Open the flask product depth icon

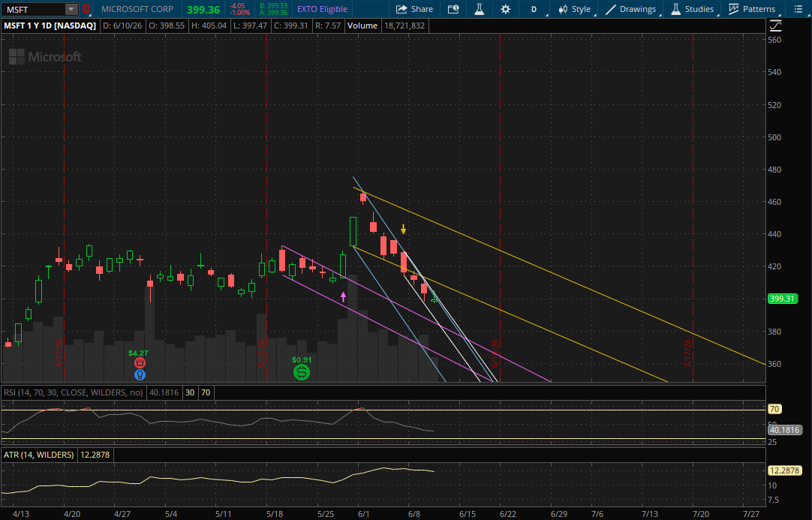click(x=479, y=9)
